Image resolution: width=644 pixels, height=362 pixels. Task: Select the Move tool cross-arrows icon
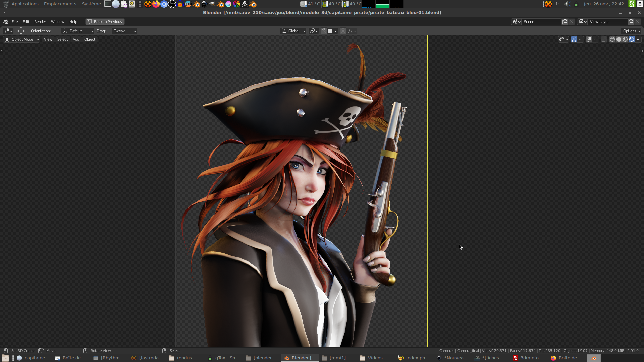(x=21, y=31)
